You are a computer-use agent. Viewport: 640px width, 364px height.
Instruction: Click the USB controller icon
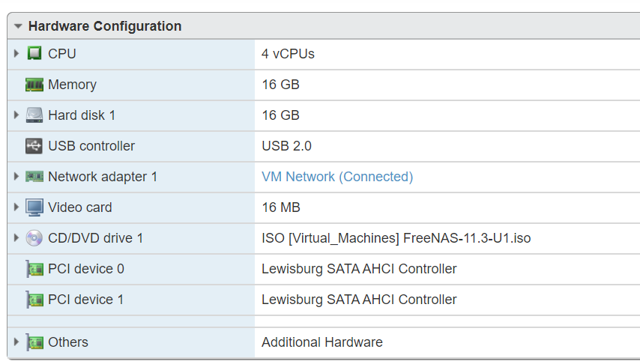[34, 146]
